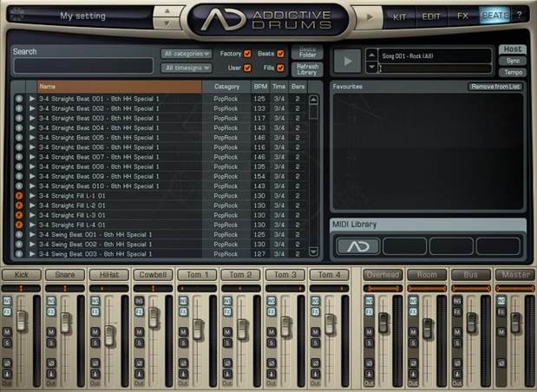This screenshot has height=392, width=537.
Task: Toggle the Fills filter checkbox
Action: click(280, 68)
